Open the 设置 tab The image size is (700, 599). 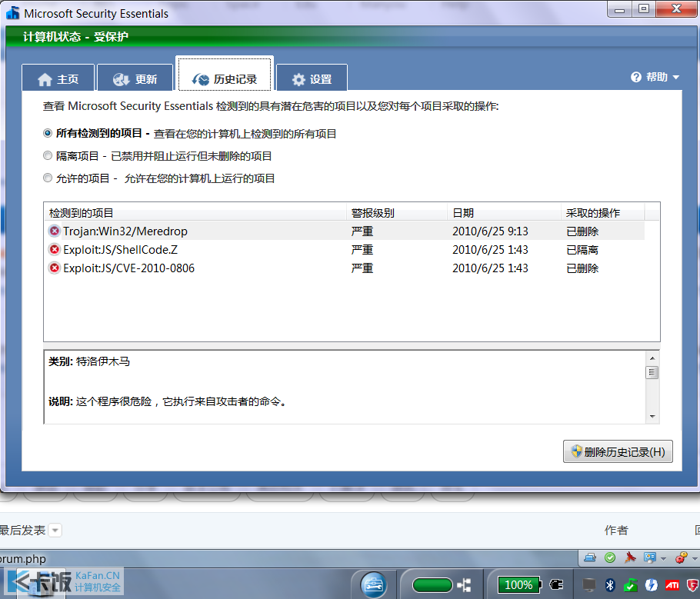click(312, 78)
